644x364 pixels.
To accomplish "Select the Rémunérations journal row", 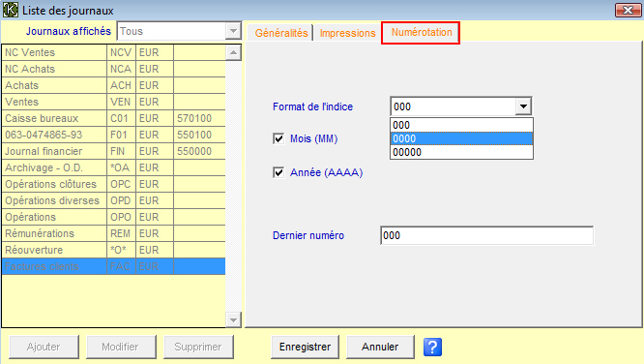I will click(114, 233).
